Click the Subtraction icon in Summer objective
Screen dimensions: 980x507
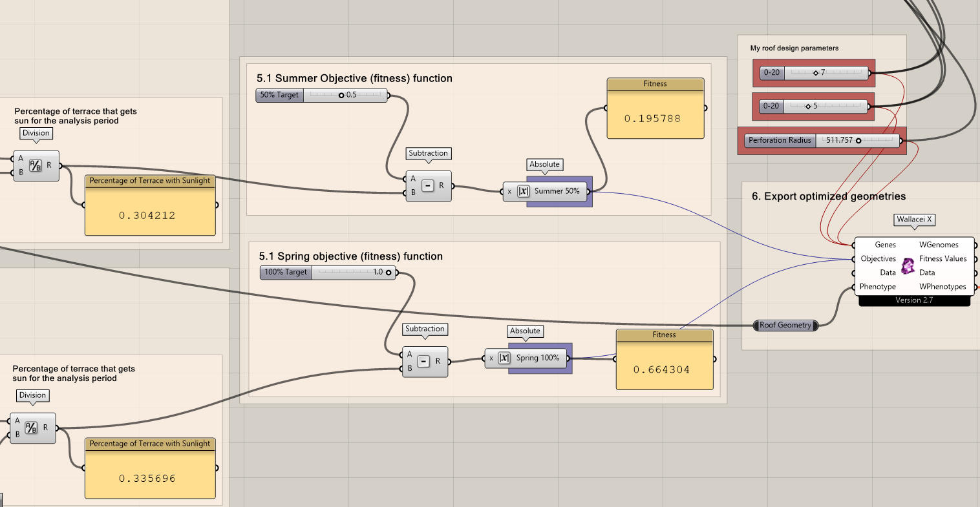(x=429, y=186)
